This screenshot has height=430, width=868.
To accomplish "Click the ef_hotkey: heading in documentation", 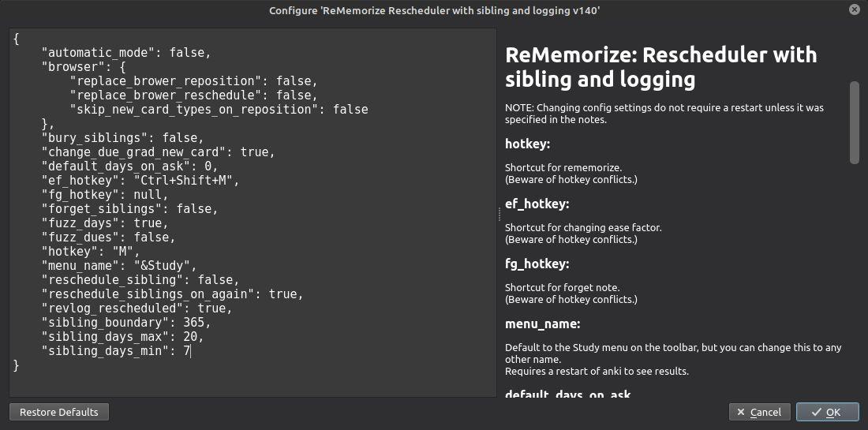I will click(x=537, y=204).
